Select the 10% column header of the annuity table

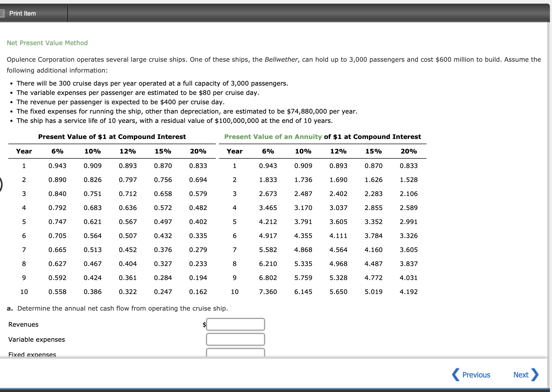[303, 151]
